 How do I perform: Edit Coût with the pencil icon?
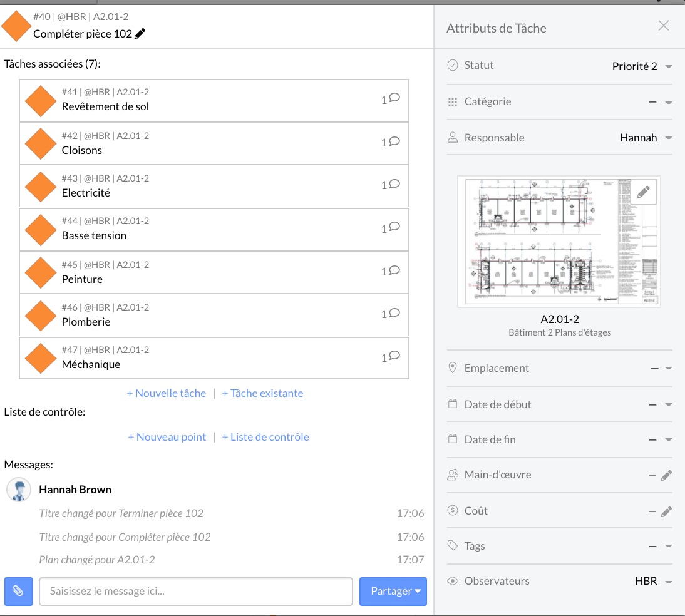666,511
